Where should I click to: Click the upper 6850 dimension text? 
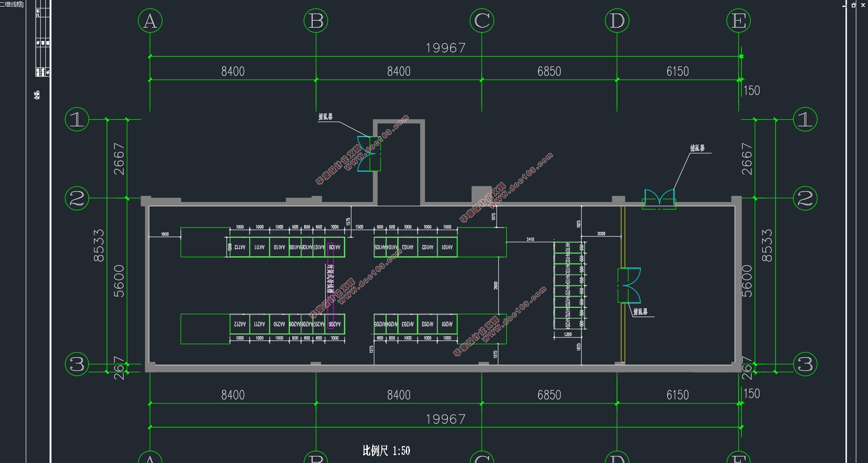click(549, 72)
